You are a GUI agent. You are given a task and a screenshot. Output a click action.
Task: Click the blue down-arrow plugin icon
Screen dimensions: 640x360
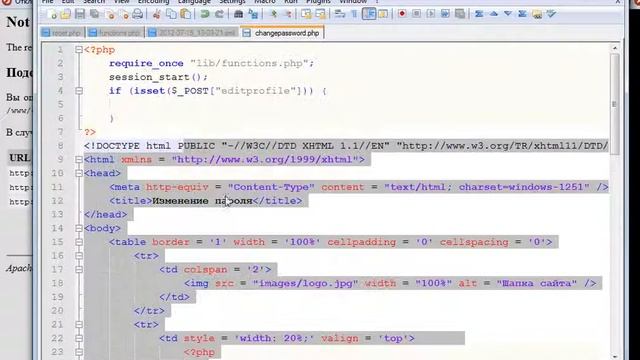[x=508, y=14]
